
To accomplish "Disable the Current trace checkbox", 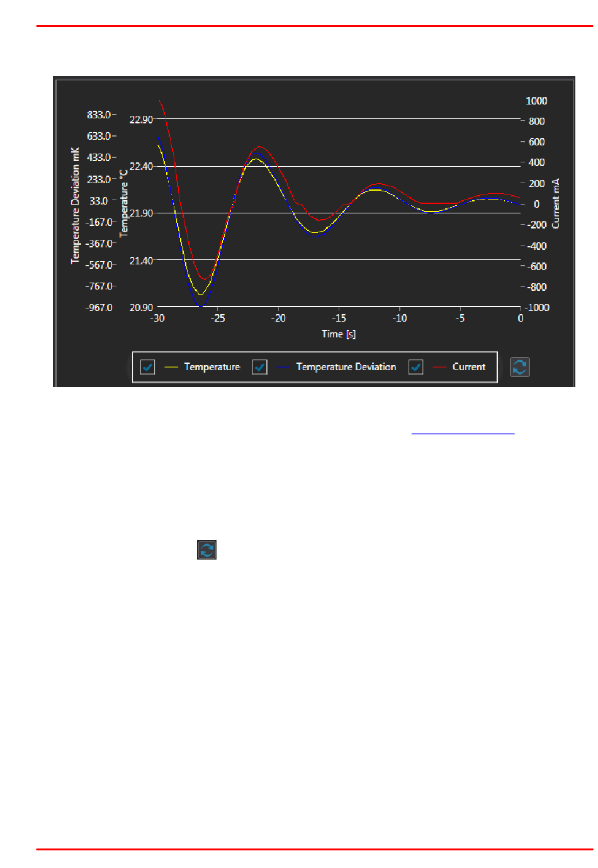I will (x=415, y=367).
